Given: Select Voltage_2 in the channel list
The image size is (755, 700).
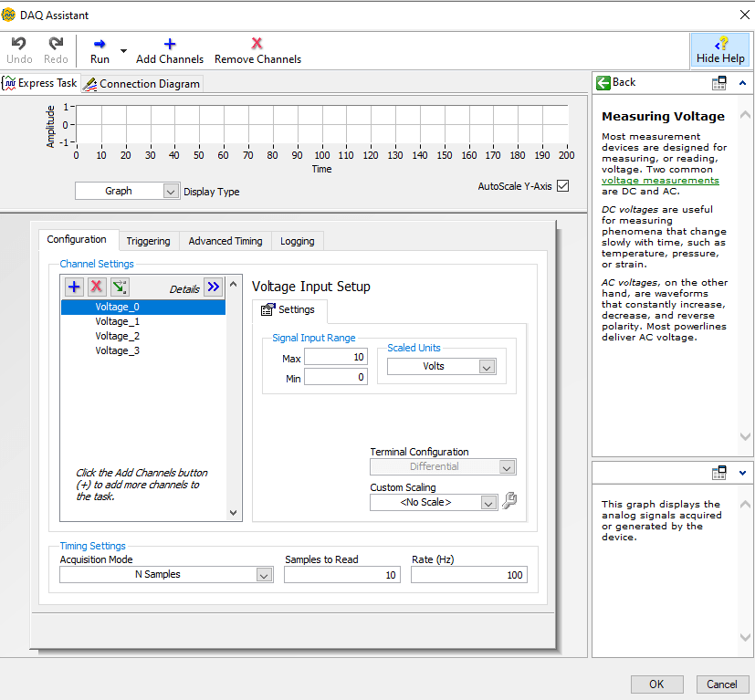Looking at the screenshot, I should point(118,336).
